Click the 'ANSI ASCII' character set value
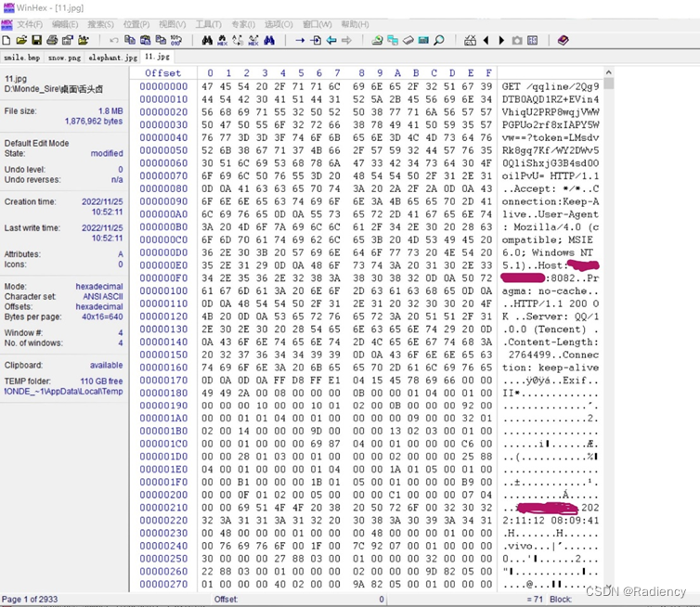Viewport: 700px width, 607px height. [103, 297]
